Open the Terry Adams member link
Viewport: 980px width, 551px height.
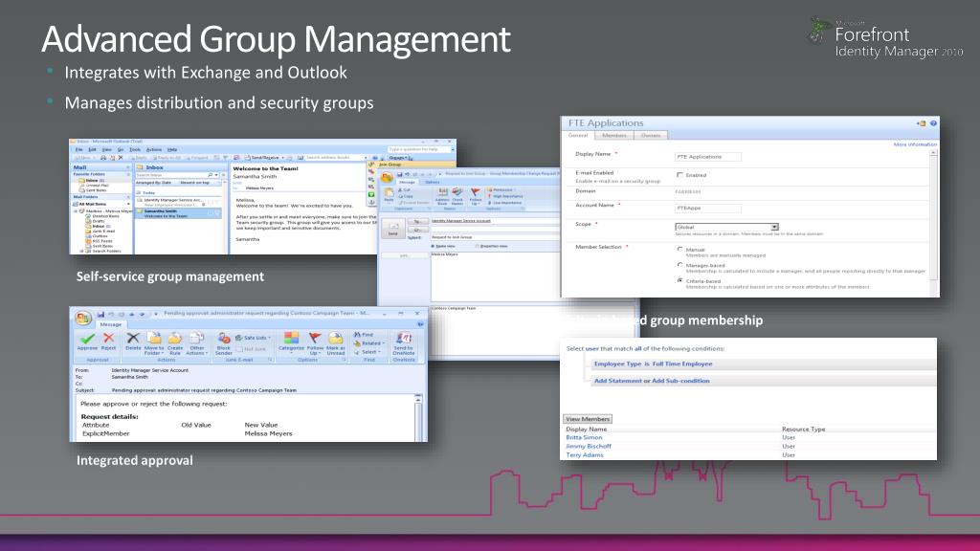click(585, 454)
